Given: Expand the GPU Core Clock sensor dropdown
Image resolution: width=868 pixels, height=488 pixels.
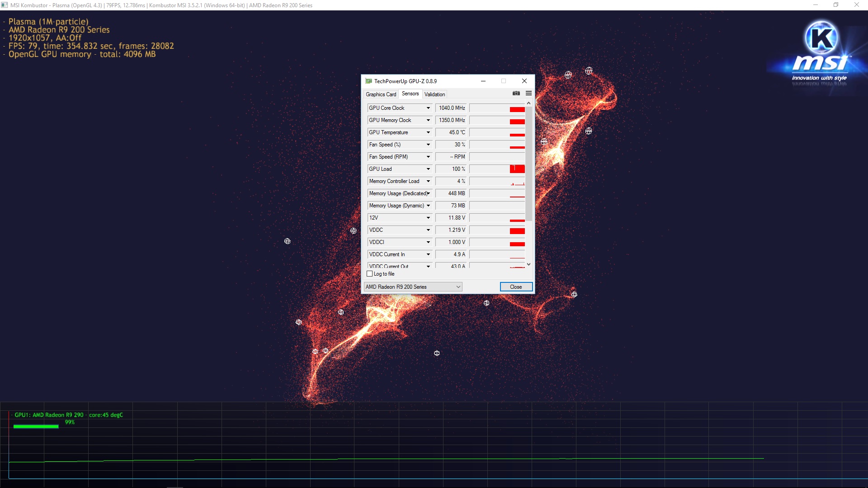Looking at the screenshot, I should coord(428,108).
